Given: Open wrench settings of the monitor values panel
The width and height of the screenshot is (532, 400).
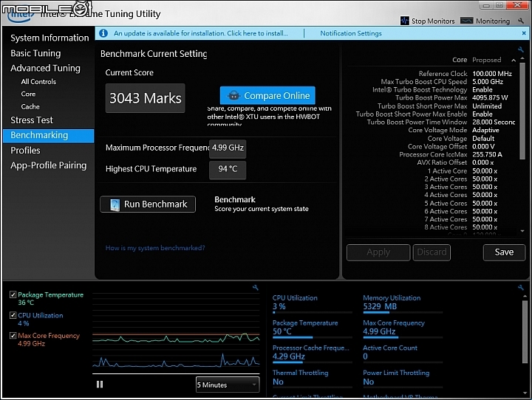Looking at the screenshot, I should [521, 288].
